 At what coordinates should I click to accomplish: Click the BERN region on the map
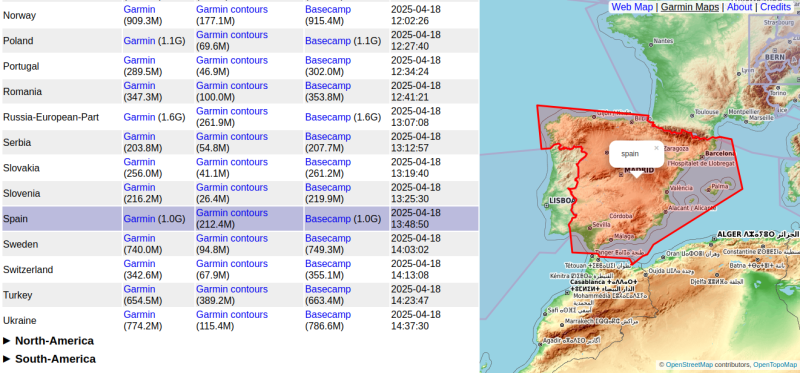point(774,58)
